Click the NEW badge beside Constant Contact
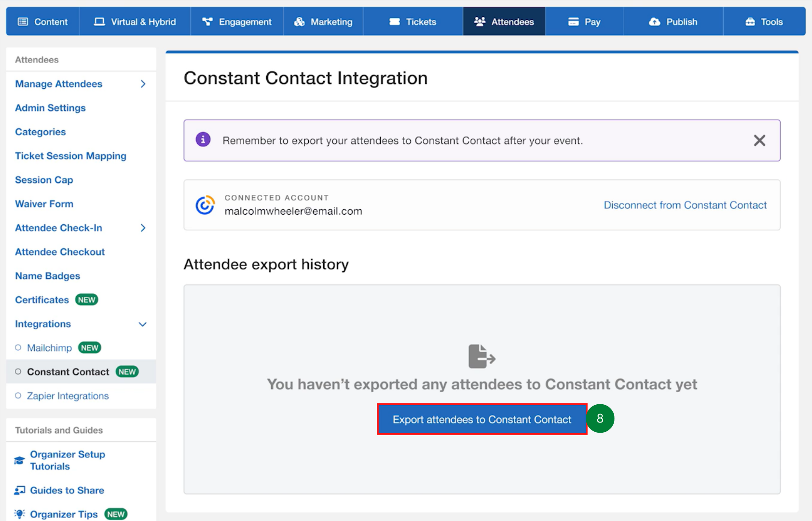This screenshot has width=812, height=521. pyautogui.click(x=127, y=372)
